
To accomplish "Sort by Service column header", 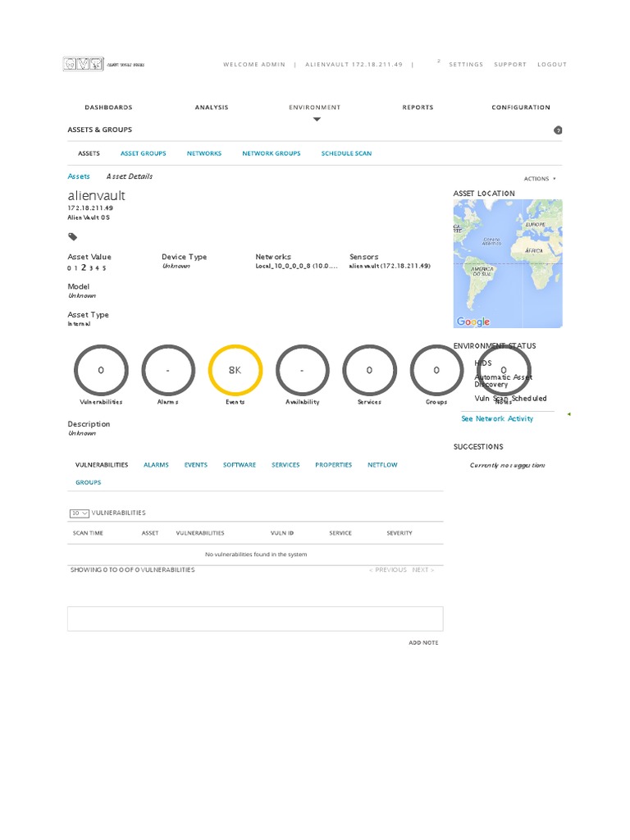I will click(340, 533).
